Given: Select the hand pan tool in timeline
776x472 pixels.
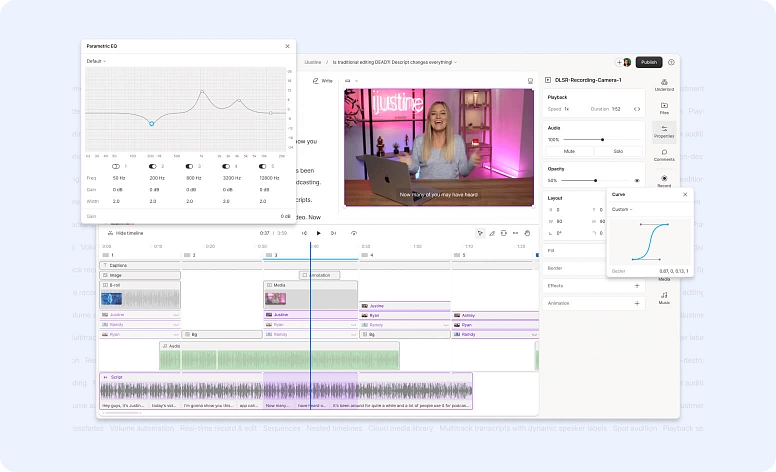Looking at the screenshot, I should tap(528, 233).
